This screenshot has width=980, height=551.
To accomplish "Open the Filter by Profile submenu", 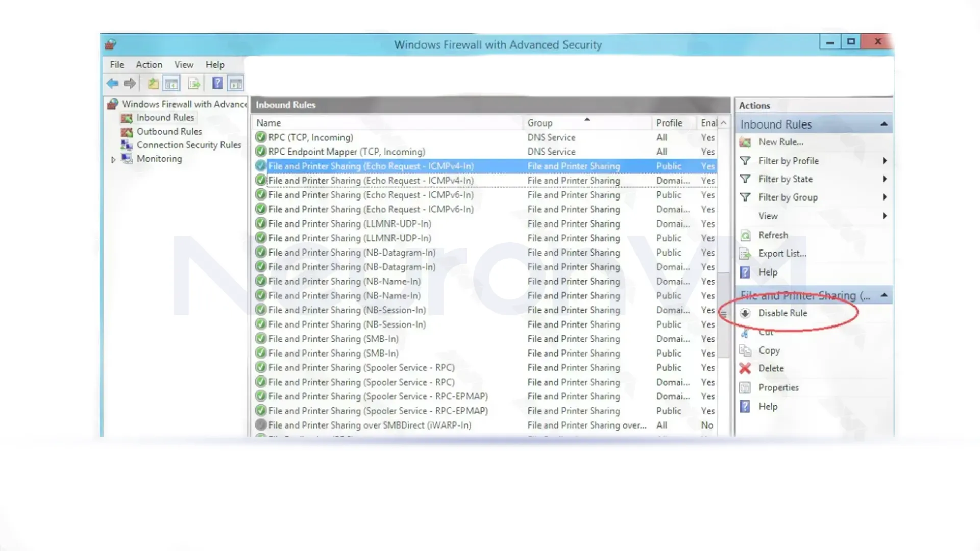I will point(788,161).
